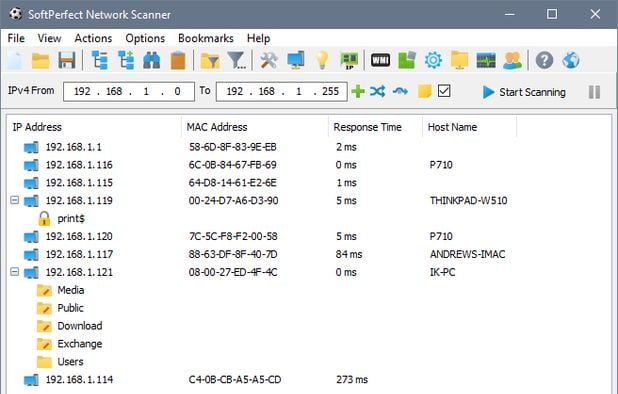Click the pause scanning button
Viewport: 618px width, 394px height.
594,92
